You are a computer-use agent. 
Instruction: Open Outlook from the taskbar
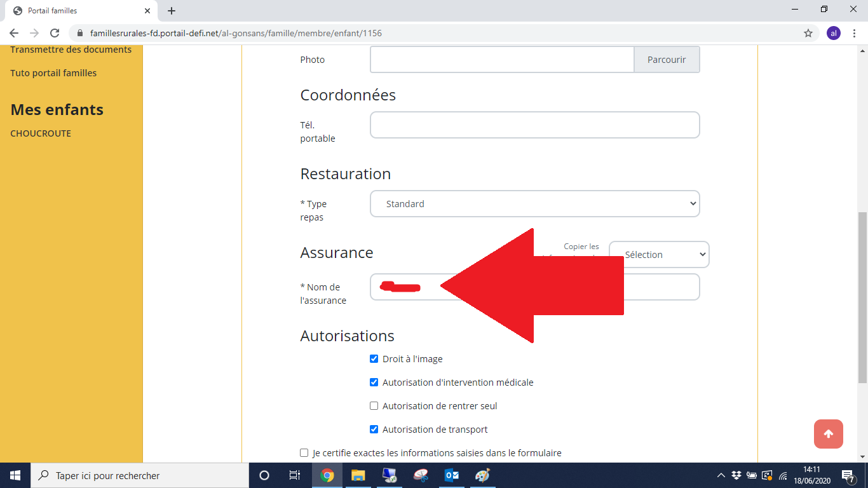[x=452, y=475]
